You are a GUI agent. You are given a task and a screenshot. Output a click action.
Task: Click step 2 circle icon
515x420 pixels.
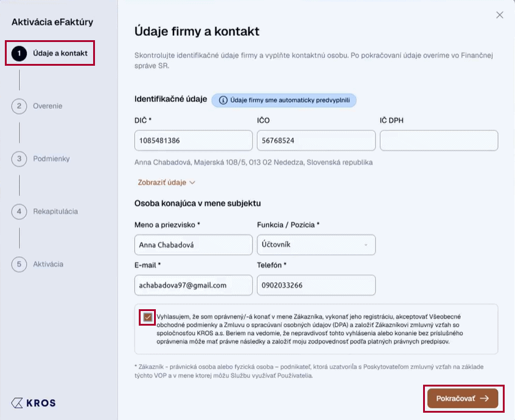(x=19, y=106)
